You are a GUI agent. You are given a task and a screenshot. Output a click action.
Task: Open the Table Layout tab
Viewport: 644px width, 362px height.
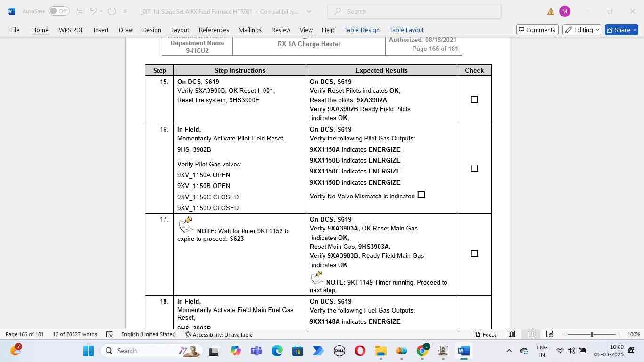[406, 30]
